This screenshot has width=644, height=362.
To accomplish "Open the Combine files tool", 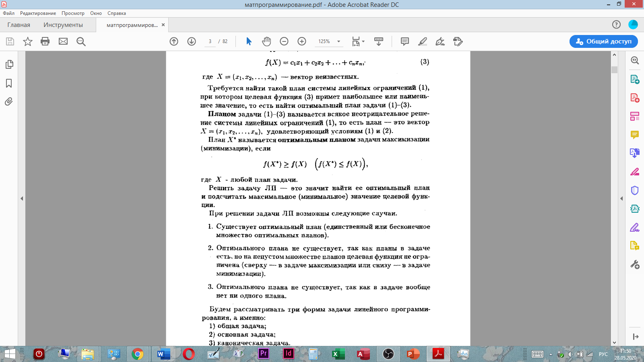I will tap(635, 153).
